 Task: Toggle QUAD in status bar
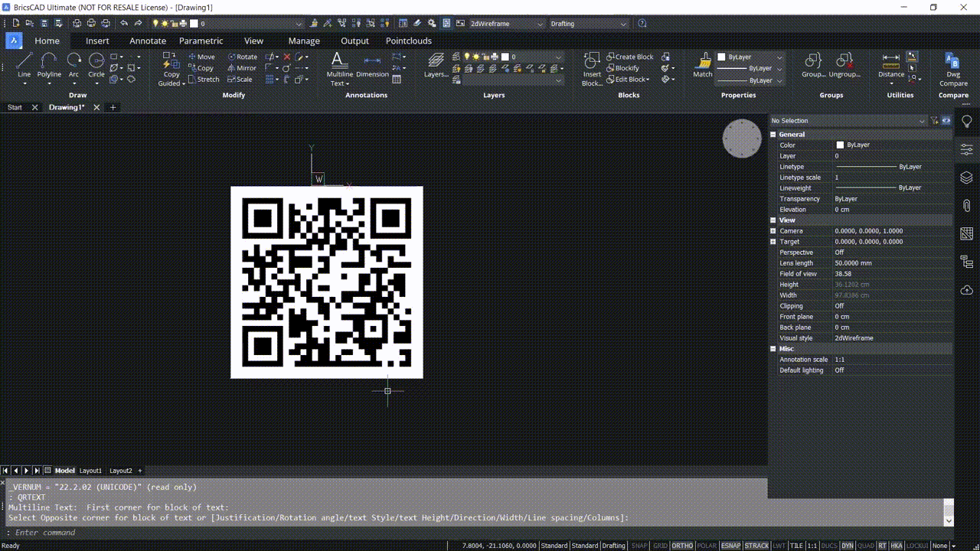pos(866,546)
